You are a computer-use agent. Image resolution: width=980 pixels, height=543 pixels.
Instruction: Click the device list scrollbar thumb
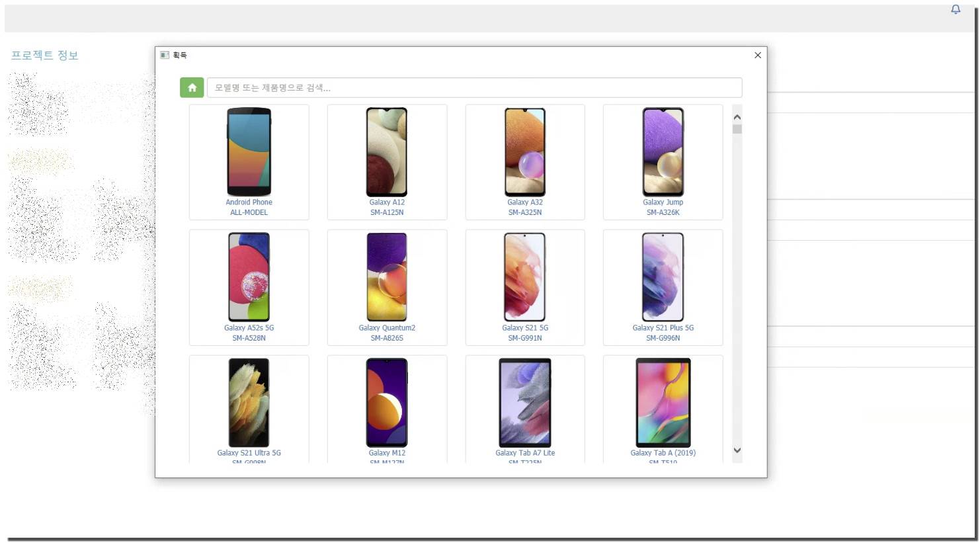(x=737, y=129)
